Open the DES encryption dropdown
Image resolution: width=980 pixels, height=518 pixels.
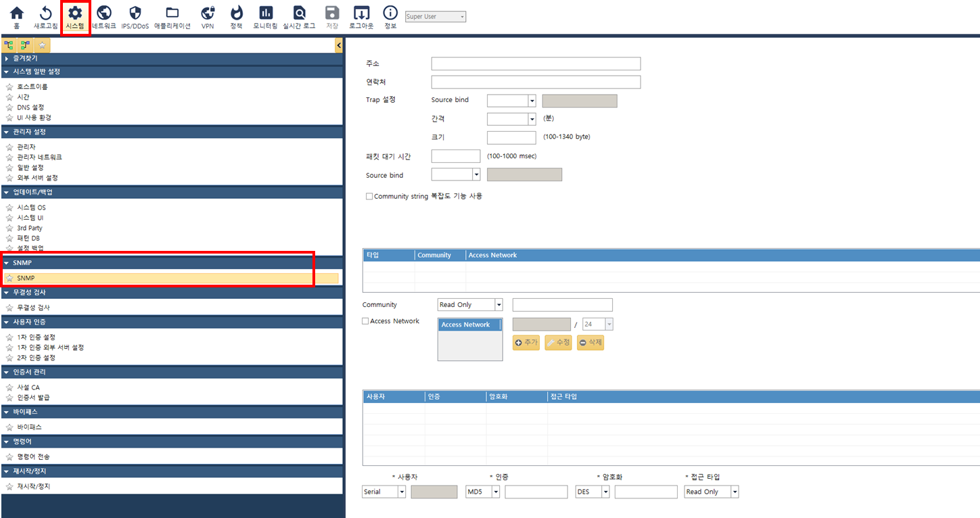pyautogui.click(x=592, y=492)
